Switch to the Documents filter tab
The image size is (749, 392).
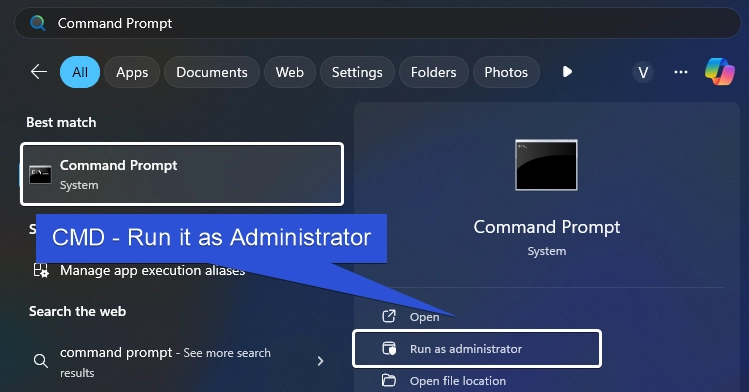click(x=212, y=72)
